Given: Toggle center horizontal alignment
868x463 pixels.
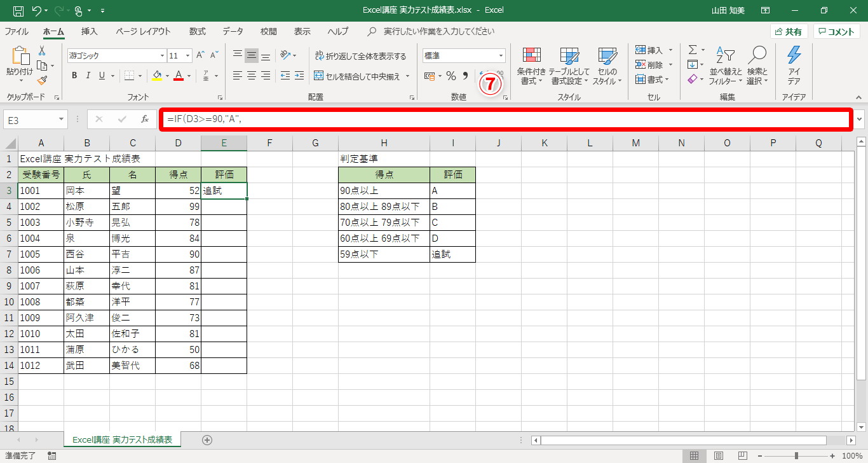Looking at the screenshot, I should pyautogui.click(x=252, y=76).
